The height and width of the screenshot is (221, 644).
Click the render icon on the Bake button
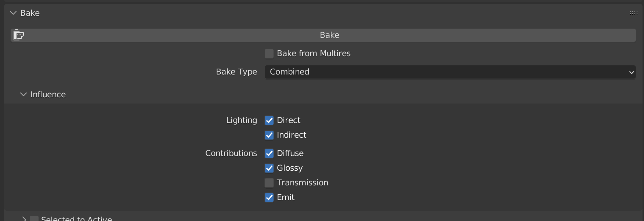18,35
